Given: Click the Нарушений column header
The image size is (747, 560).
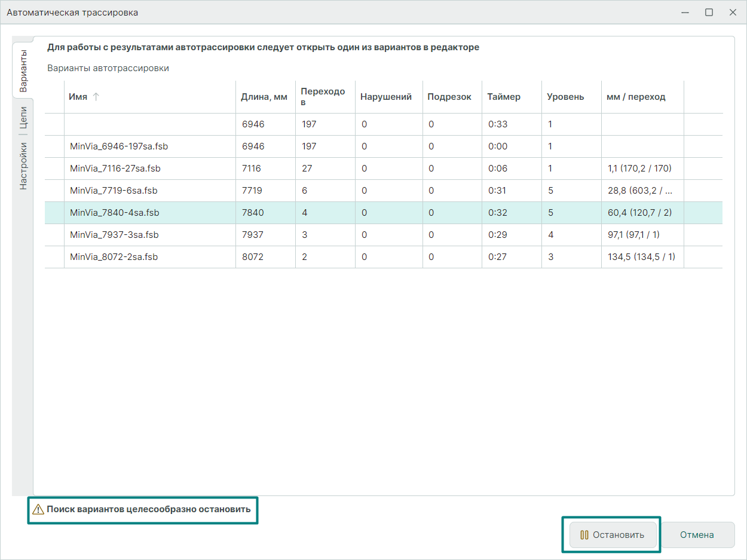Looking at the screenshot, I should (385, 97).
